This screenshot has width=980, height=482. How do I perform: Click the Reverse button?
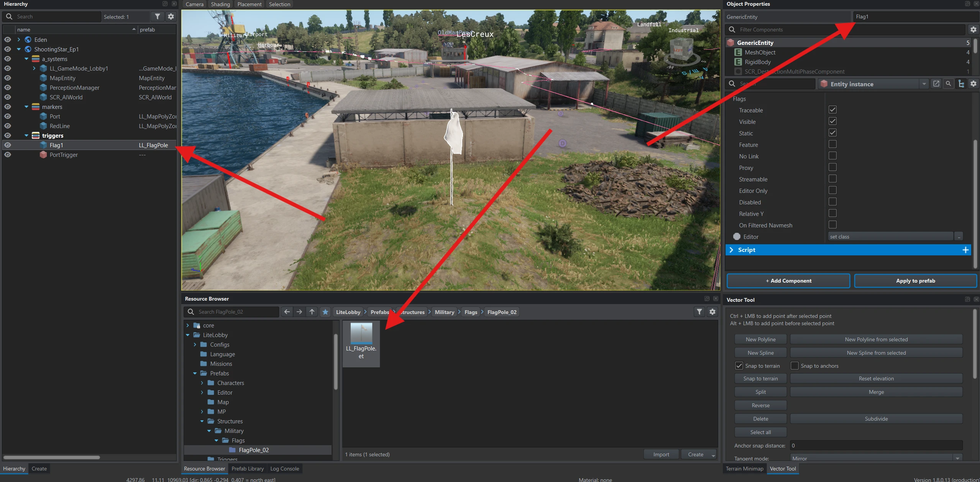[x=760, y=406]
